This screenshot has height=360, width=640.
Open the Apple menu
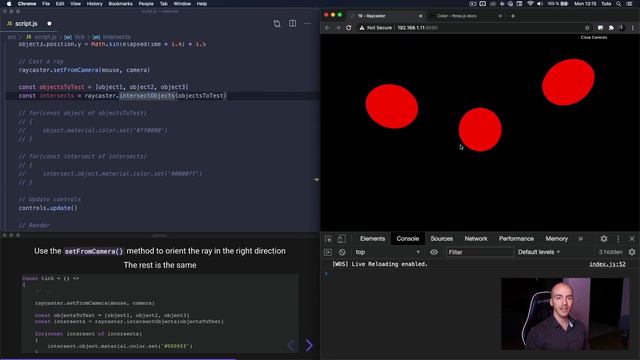[9, 4]
